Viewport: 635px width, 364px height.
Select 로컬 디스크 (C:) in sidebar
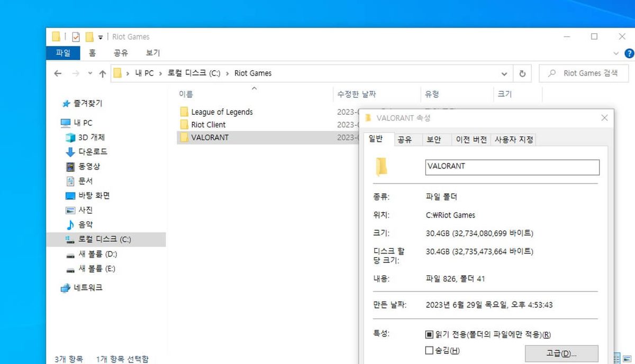pos(106,239)
